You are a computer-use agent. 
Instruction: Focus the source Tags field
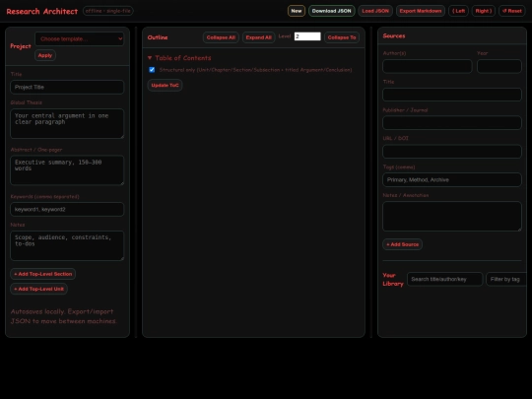click(x=452, y=180)
